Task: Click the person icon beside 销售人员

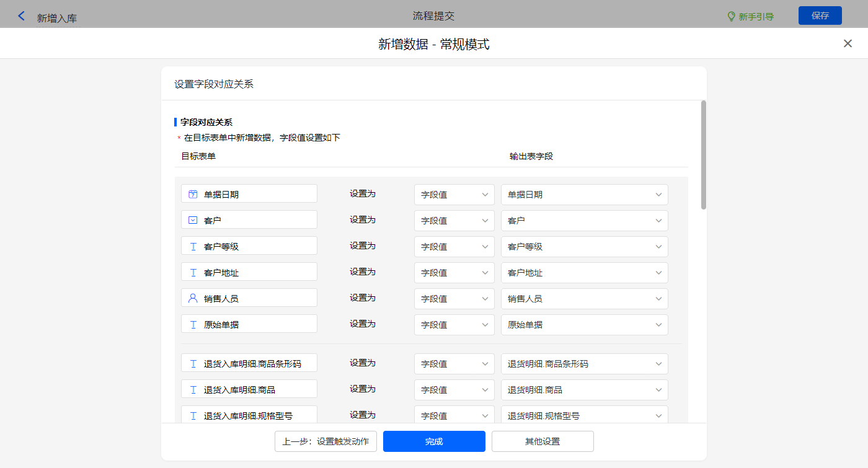Action: click(x=193, y=298)
